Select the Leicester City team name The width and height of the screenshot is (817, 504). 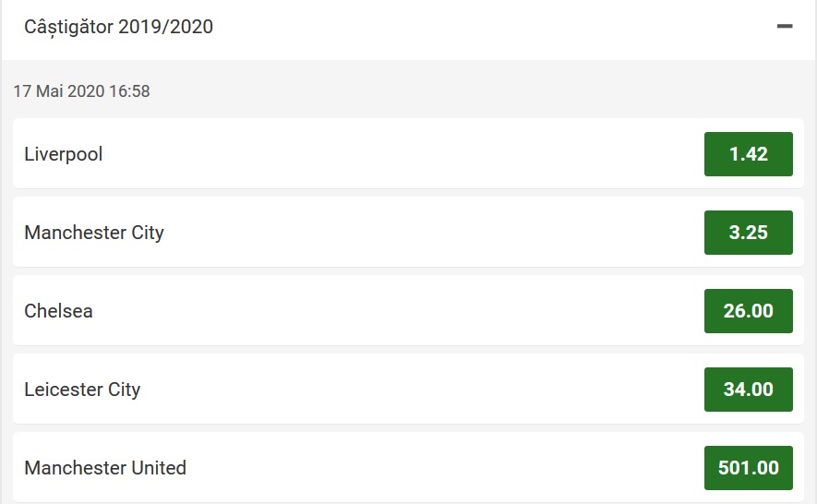coord(82,390)
